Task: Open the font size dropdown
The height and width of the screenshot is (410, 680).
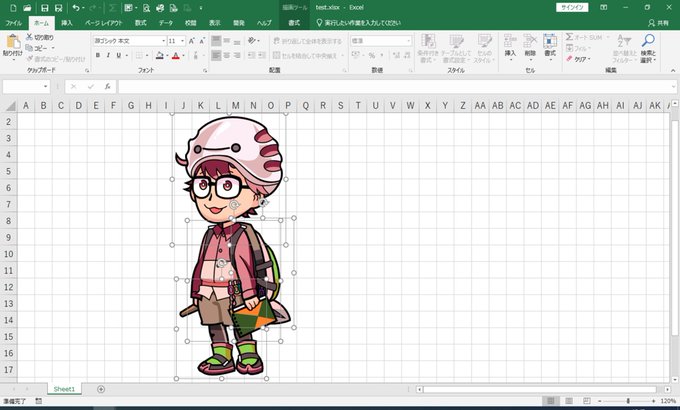Action: pyautogui.click(x=183, y=41)
